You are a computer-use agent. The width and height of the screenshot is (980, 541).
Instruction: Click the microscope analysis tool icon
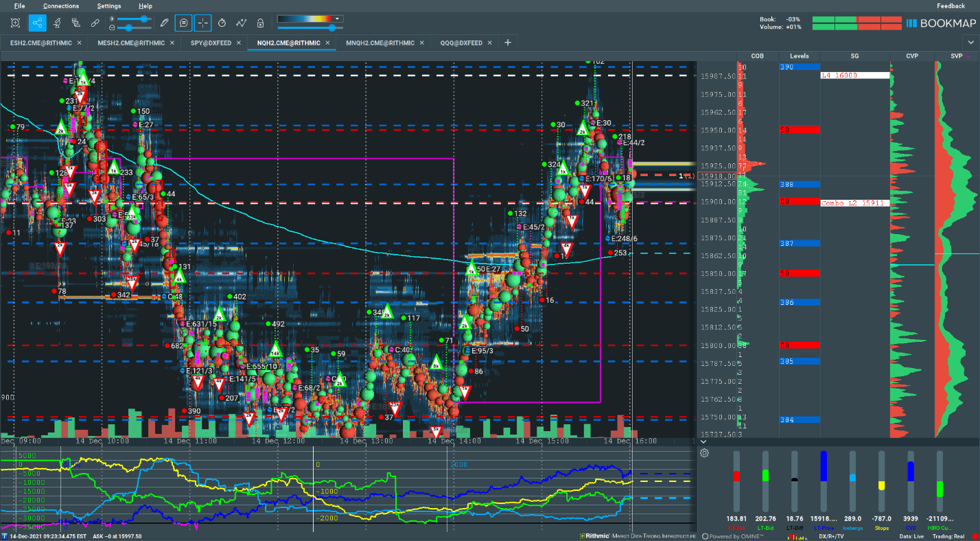58,23
